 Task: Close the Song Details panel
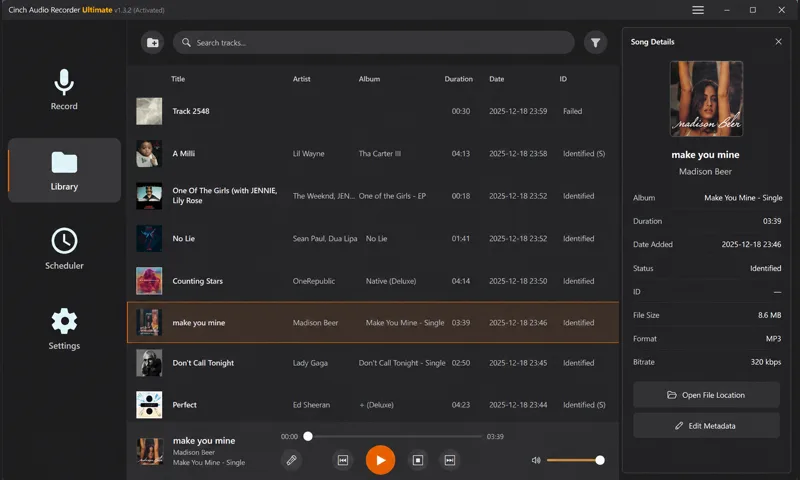[x=778, y=42]
